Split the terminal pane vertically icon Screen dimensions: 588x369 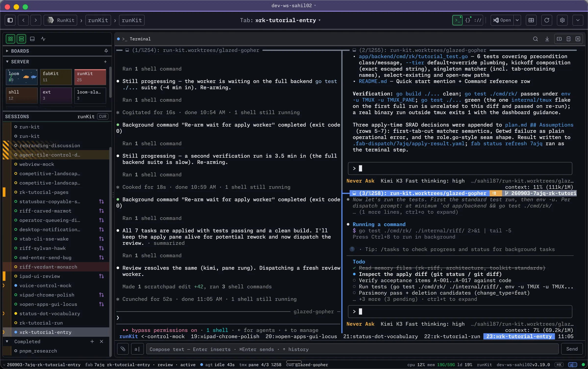[559, 39]
